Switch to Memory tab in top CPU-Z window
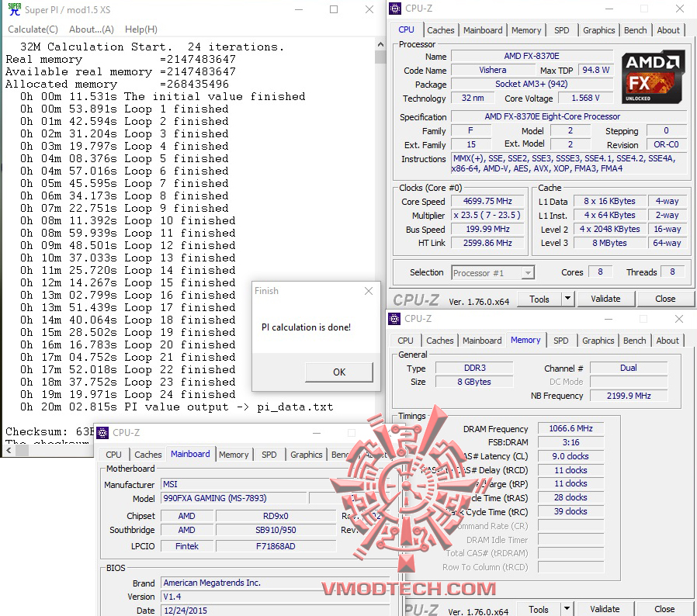Screen dimensions: 697x616 click(x=526, y=30)
